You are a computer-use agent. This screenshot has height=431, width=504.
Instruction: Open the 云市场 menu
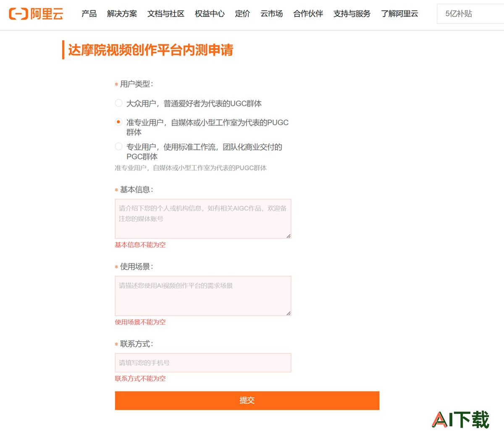tap(271, 14)
